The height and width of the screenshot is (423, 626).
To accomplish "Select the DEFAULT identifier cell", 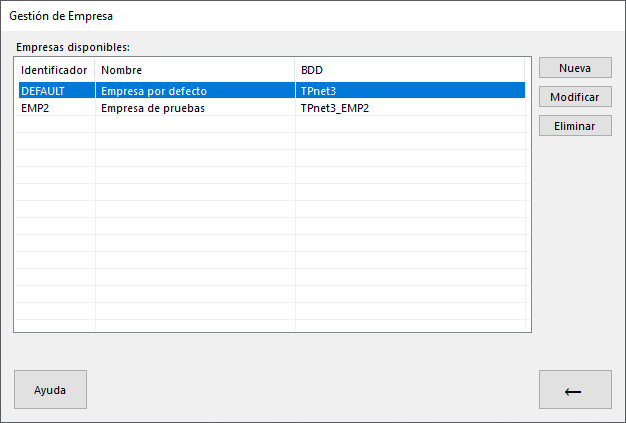I will tap(57, 91).
